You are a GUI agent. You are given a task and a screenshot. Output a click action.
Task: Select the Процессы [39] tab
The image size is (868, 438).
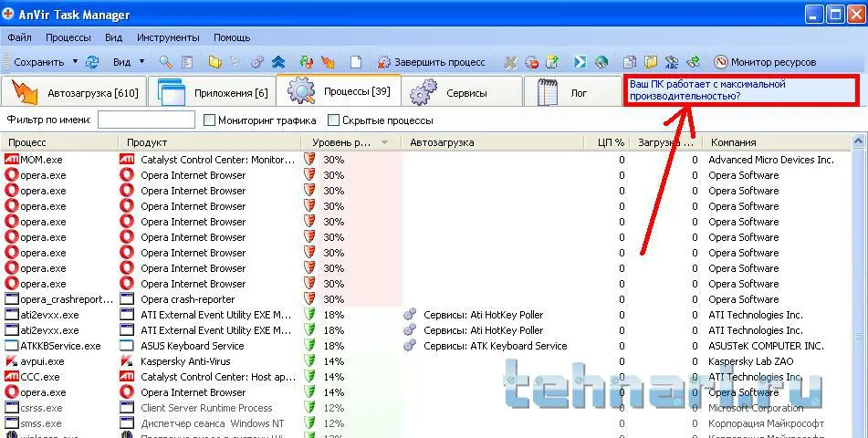(x=339, y=91)
